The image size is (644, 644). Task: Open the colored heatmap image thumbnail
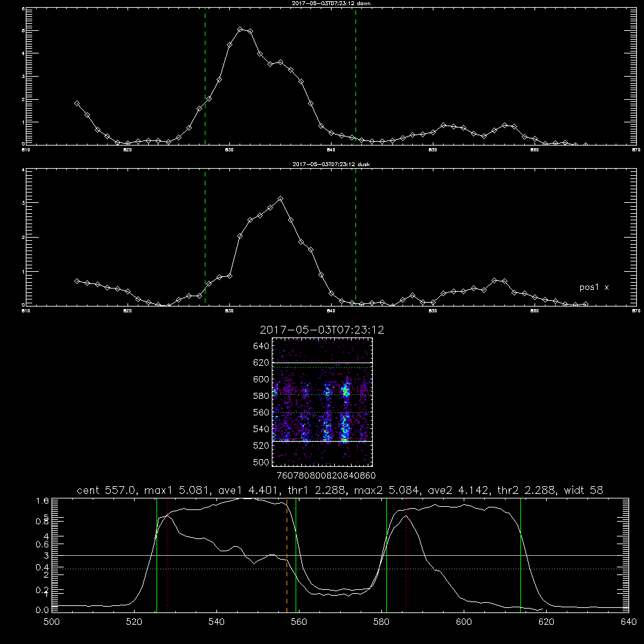point(323,402)
